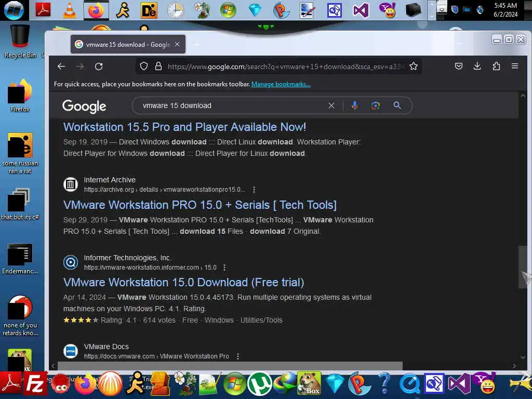Save page to Pocket icon
This screenshot has width=532, height=399.
click(x=458, y=66)
